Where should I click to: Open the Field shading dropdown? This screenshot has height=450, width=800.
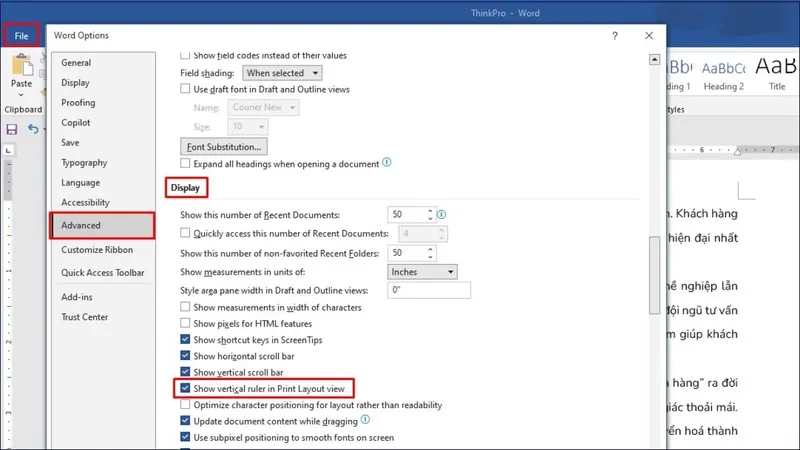(x=282, y=73)
